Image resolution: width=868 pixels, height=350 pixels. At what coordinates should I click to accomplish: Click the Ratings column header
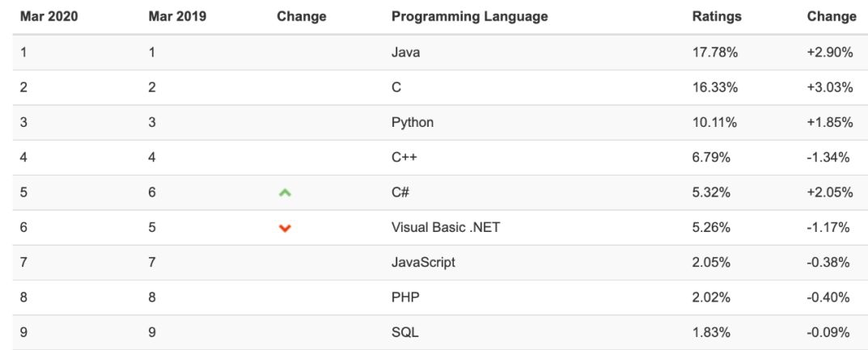pos(716,16)
